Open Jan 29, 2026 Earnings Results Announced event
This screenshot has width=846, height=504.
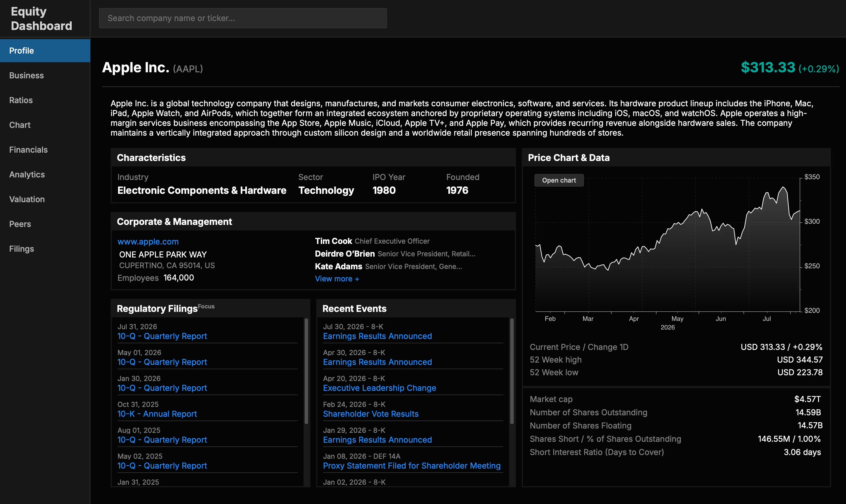click(377, 440)
